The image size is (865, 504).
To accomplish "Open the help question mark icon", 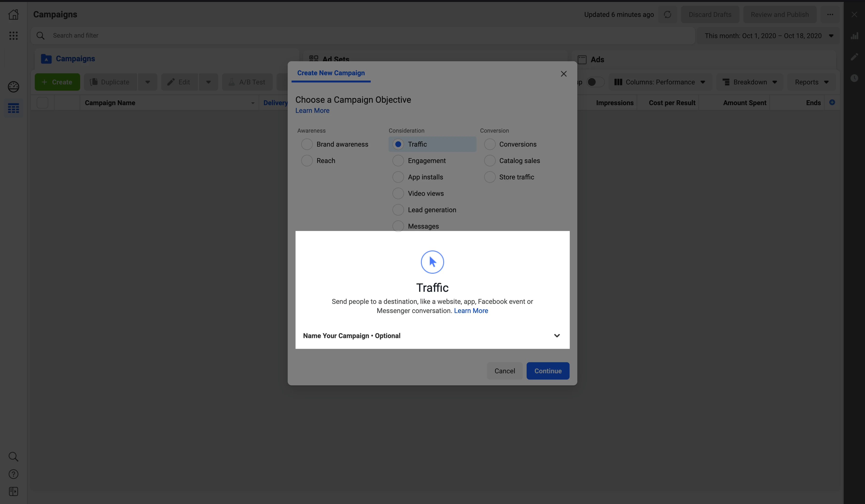I will (13, 474).
